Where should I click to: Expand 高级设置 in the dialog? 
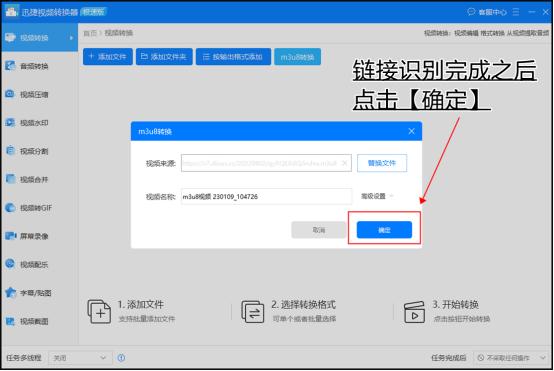(x=377, y=196)
